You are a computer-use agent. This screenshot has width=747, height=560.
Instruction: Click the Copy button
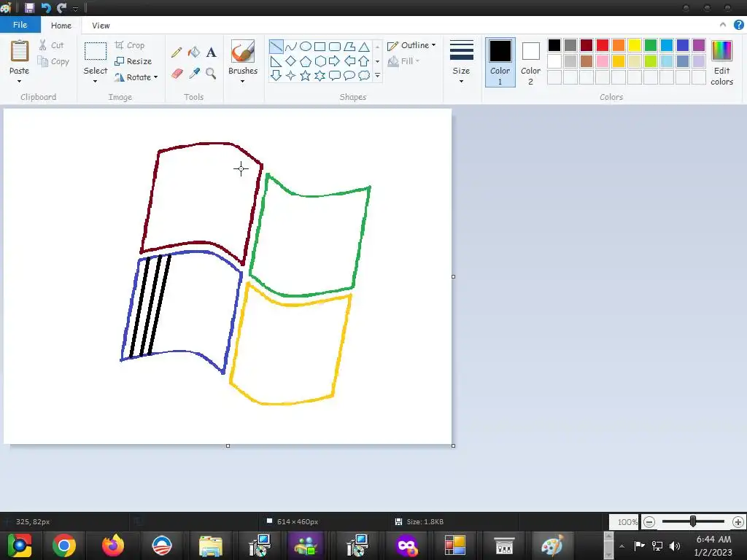point(54,61)
